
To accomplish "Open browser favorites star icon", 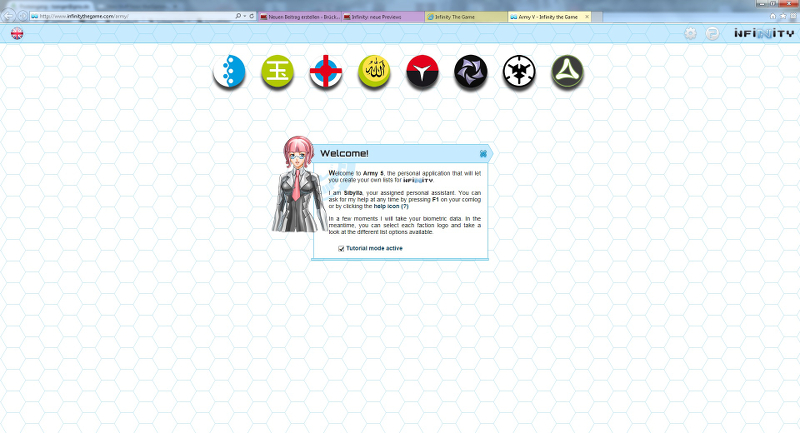I will (783, 16).
